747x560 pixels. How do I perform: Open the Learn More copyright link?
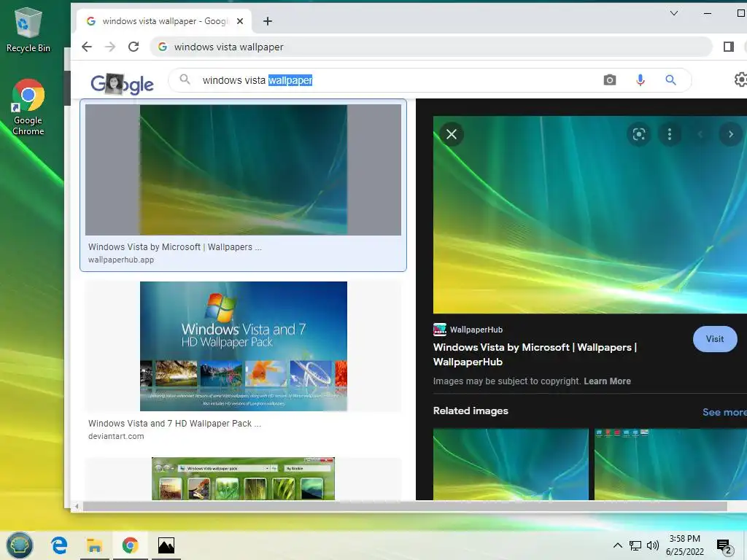pyautogui.click(x=607, y=381)
